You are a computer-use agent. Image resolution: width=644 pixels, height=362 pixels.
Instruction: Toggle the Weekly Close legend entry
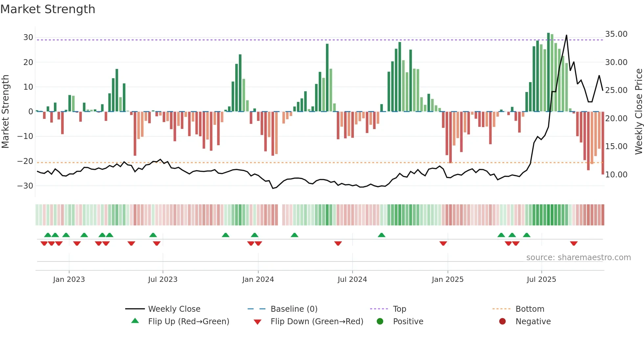(174, 309)
